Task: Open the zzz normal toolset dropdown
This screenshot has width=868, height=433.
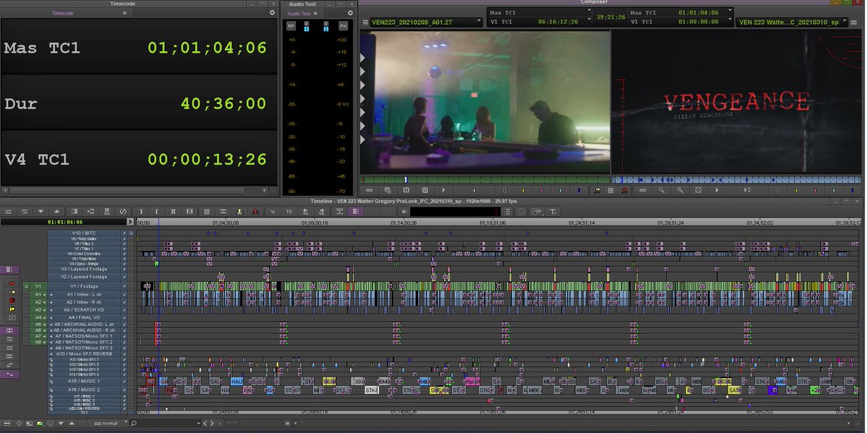Action: coord(107,423)
